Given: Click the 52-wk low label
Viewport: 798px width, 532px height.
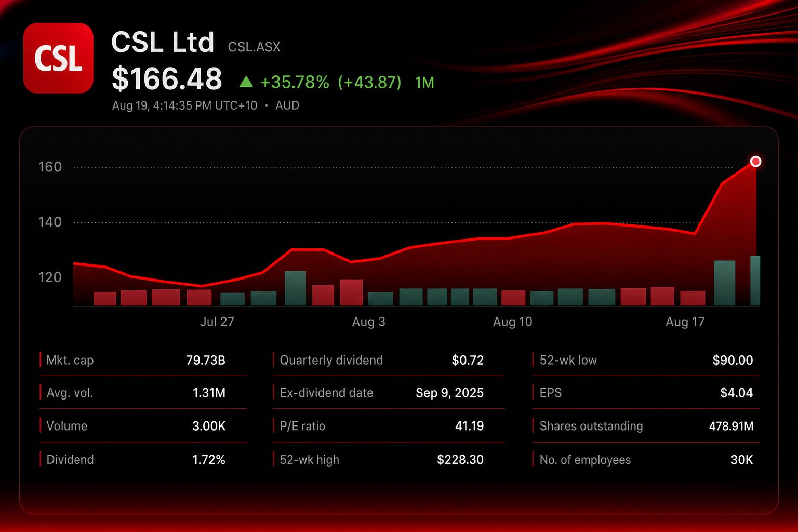Looking at the screenshot, I should (x=568, y=360).
